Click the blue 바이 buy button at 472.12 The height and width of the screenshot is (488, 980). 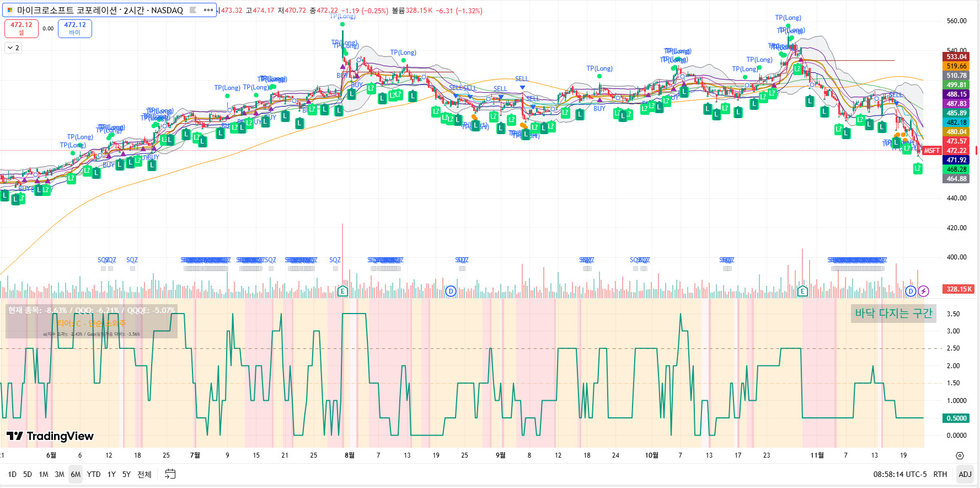click(x=75, y=29)
